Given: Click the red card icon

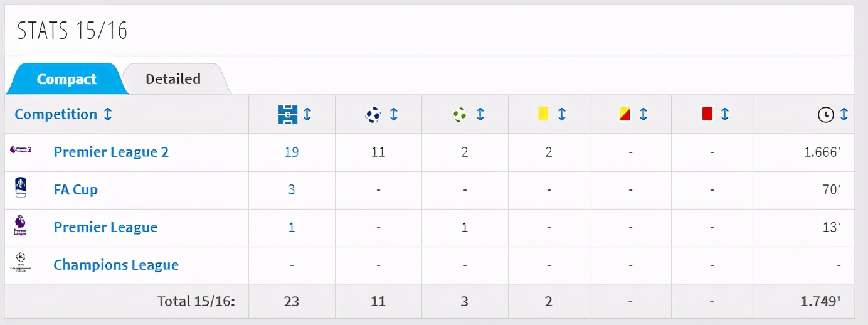Looking at the screenshot, I should (x=707, y=114).
